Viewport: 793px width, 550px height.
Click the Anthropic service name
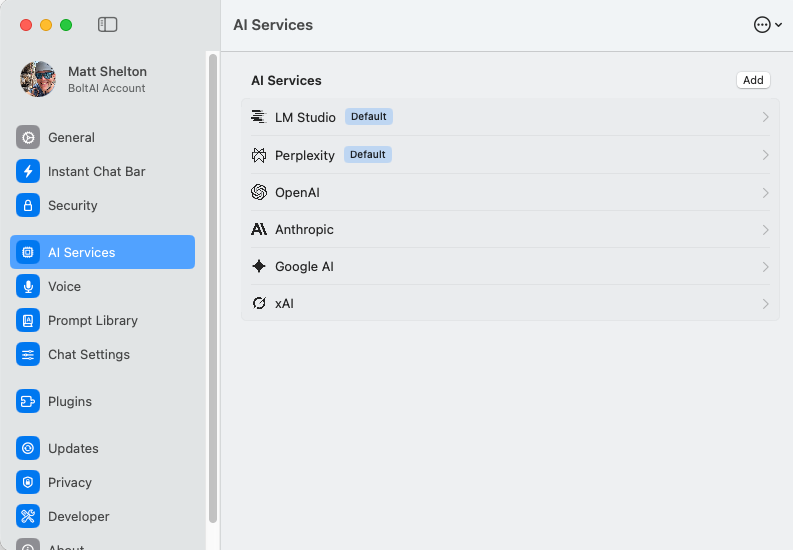304,230
